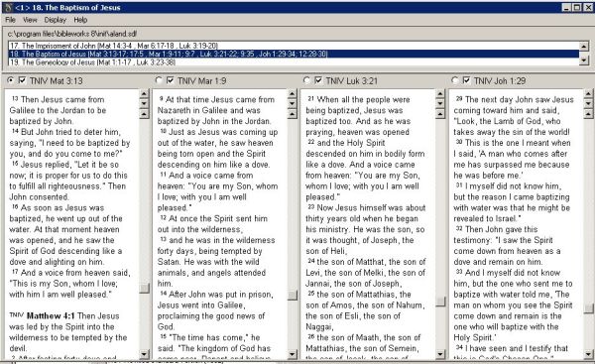Click spinner down arrow beside the John column
The image size is (595, 364).
pyautogui.click(x=588, y=103)
